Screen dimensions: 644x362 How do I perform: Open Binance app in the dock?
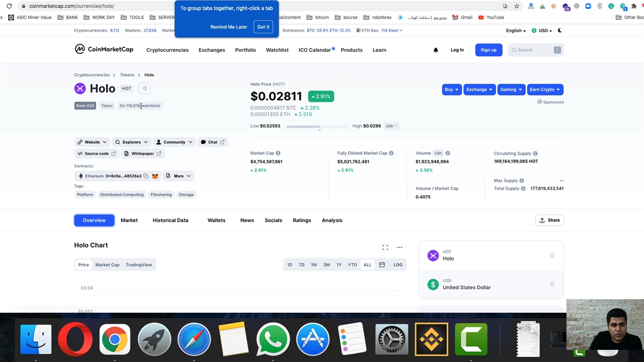431,339
